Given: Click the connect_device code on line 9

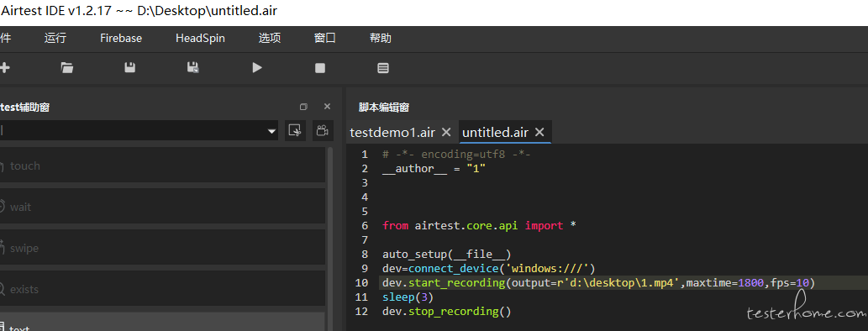Looking at the screenshot, I should coord(488,269).
